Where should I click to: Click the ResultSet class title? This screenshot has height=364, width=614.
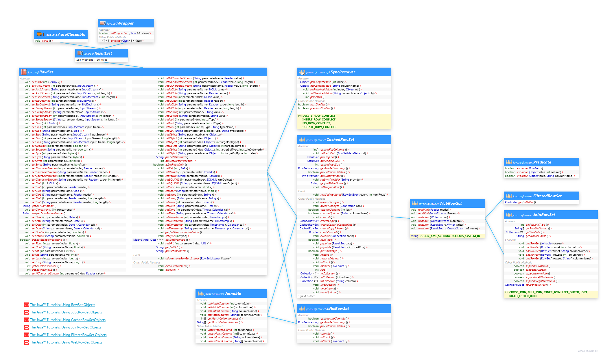[x=103, y=53]
